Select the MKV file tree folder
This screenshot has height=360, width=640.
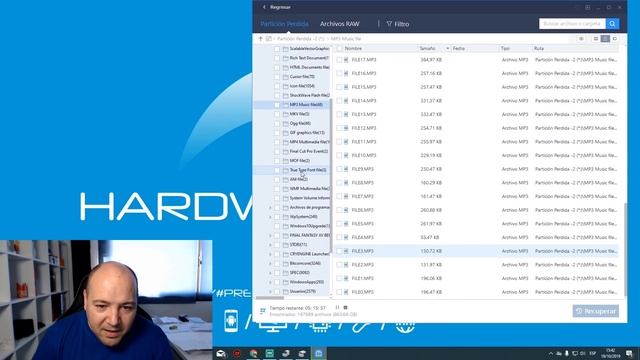[x=299, y=114]
